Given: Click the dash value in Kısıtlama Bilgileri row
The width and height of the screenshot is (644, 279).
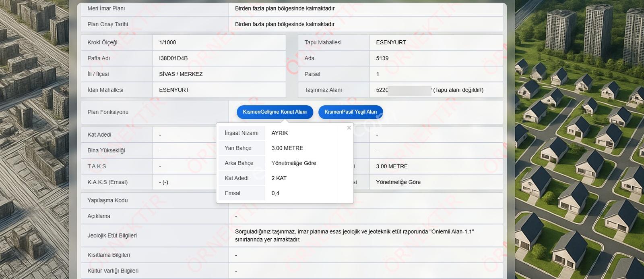Looking at the screenshot, I should click(x=236, y=255).
